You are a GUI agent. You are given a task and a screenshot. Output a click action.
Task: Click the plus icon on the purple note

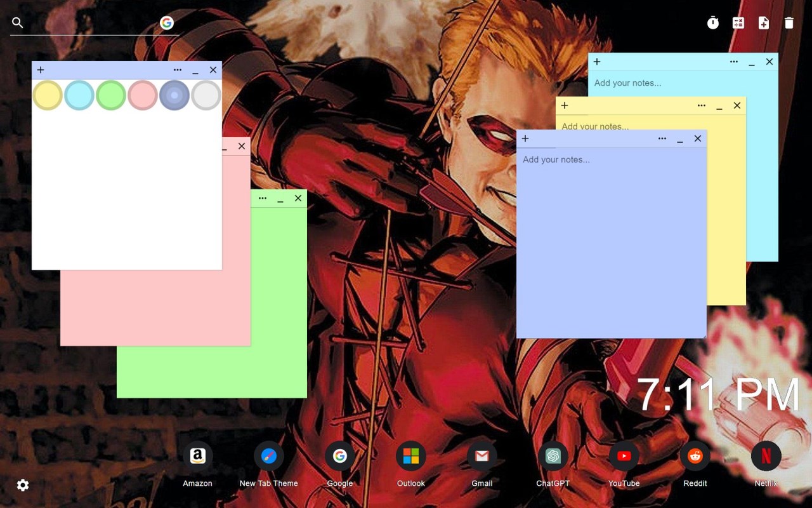(x=525, y=138)
